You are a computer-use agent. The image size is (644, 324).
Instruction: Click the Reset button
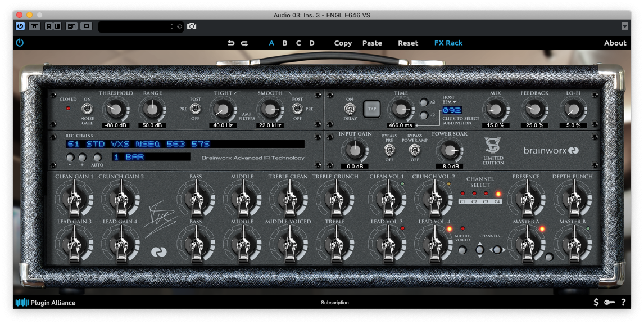click(408, 43)
